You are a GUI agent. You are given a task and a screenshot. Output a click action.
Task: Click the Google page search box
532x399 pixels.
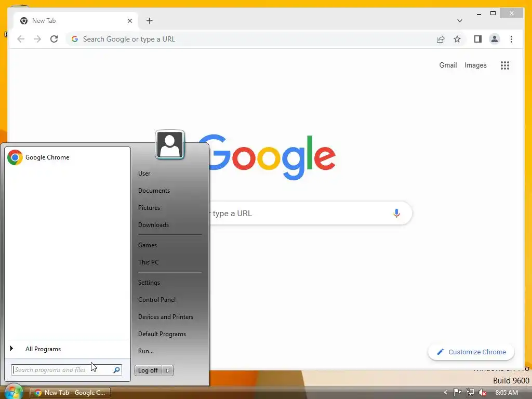point(311,213)
